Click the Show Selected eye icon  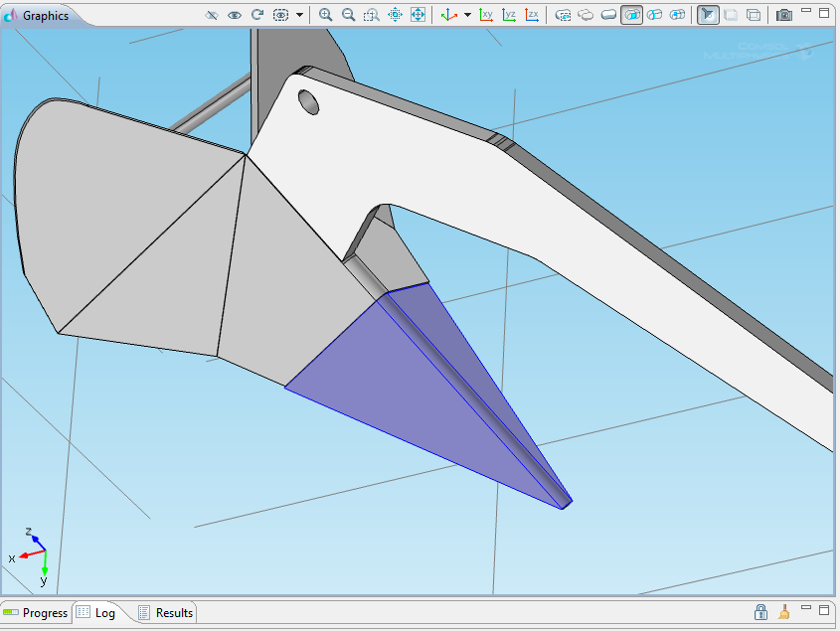point(235,15)
